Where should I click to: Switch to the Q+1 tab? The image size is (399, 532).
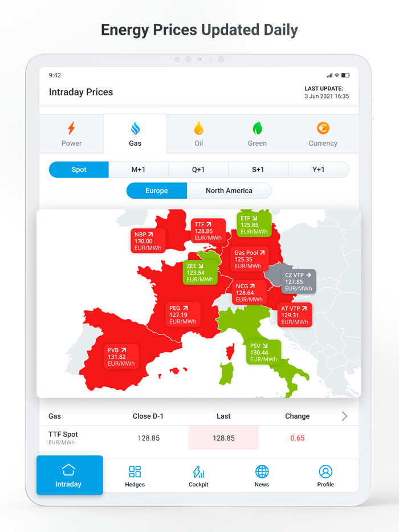click(x=198, y=169)
